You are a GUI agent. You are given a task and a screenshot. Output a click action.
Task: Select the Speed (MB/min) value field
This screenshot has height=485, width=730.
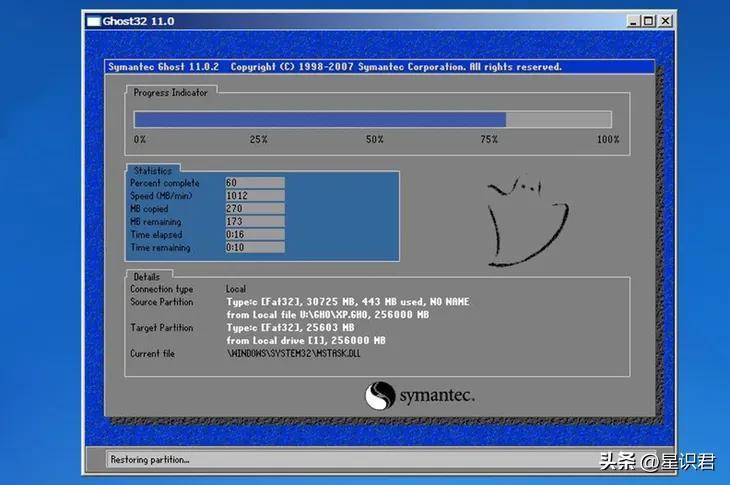[x=255, y=195]
